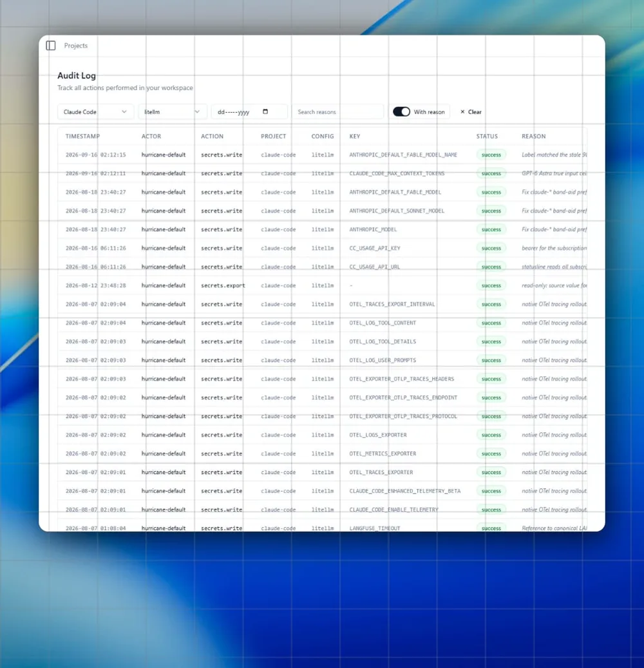The height and width of the screenshot is (668, 644).
Task: Click success badge in ANTHROPIC_MODEL row
Action: [491, 229]
